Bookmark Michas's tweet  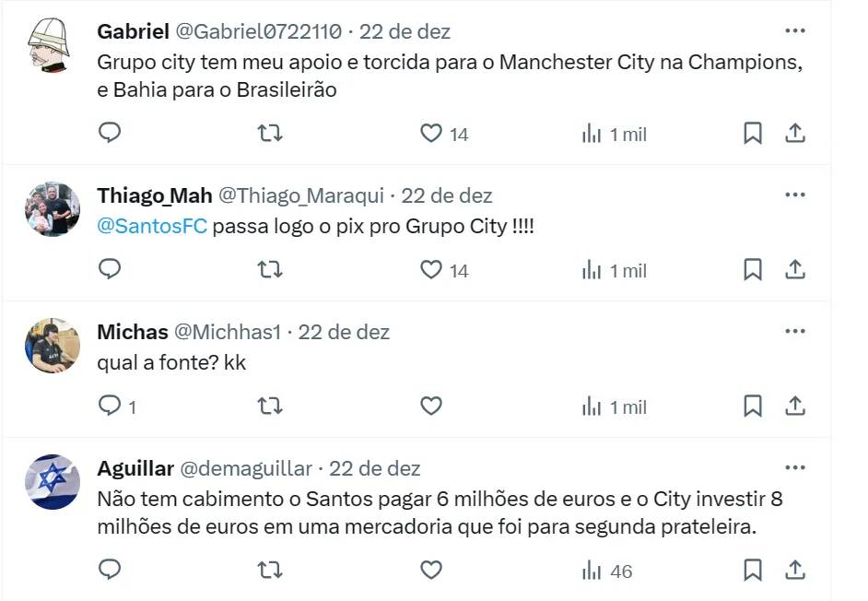753,406
